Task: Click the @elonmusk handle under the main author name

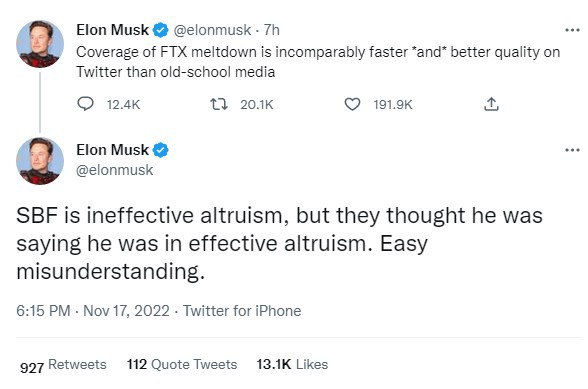Action: tap(114, 170)
